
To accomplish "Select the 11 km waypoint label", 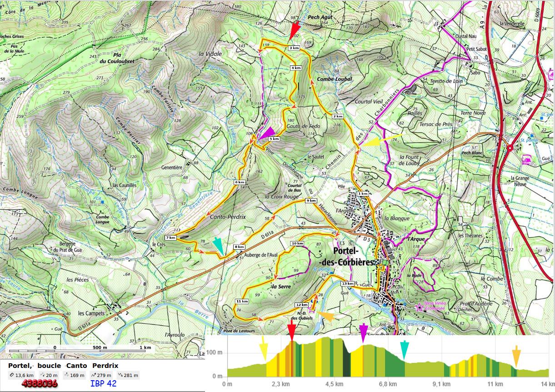I will [x=242, y=301].
